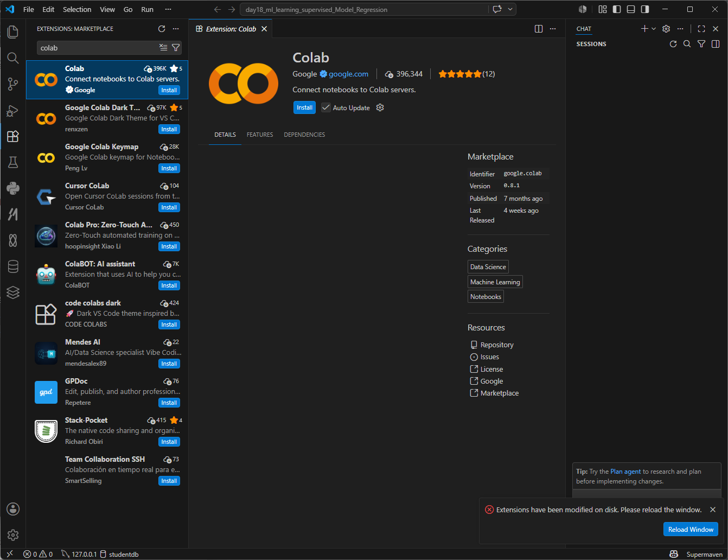Refresh the chat Sessions list

click(673, 44)
